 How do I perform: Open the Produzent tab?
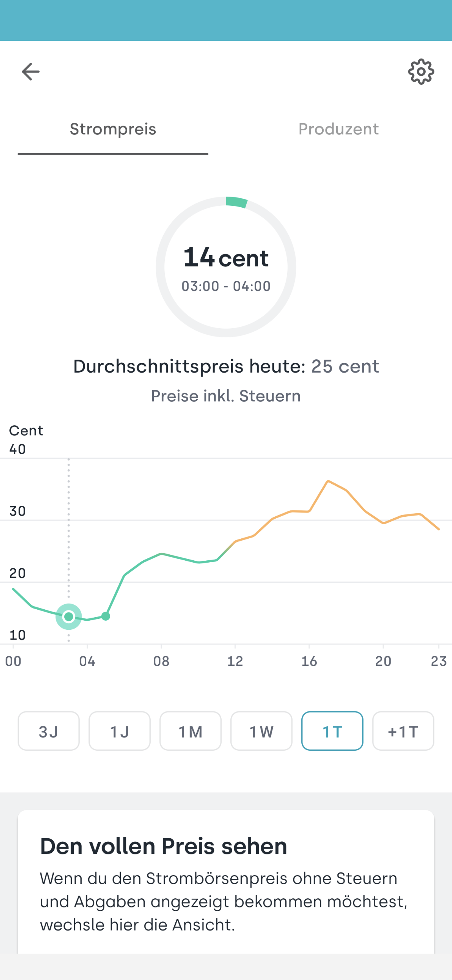tap(339, 129)
